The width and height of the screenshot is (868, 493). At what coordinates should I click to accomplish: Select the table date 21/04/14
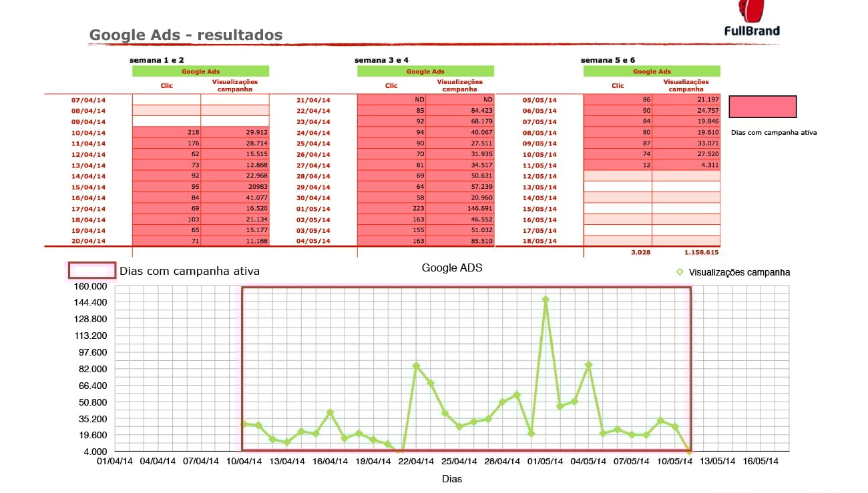313,100
